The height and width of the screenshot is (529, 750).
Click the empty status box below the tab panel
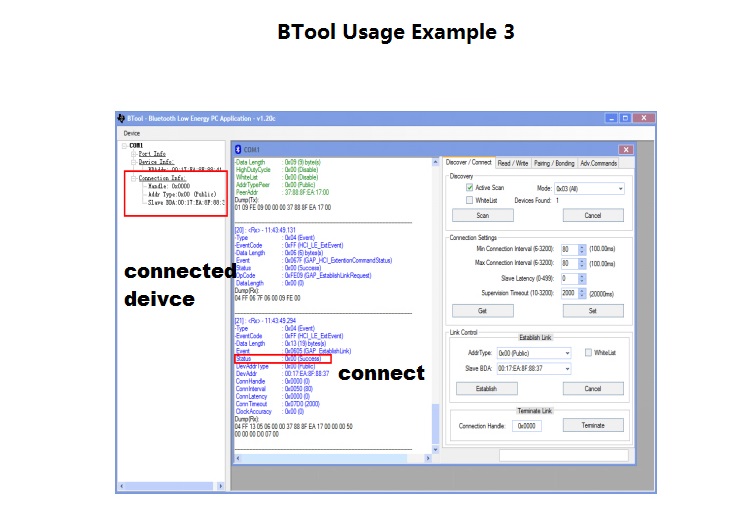click(564, 455)
